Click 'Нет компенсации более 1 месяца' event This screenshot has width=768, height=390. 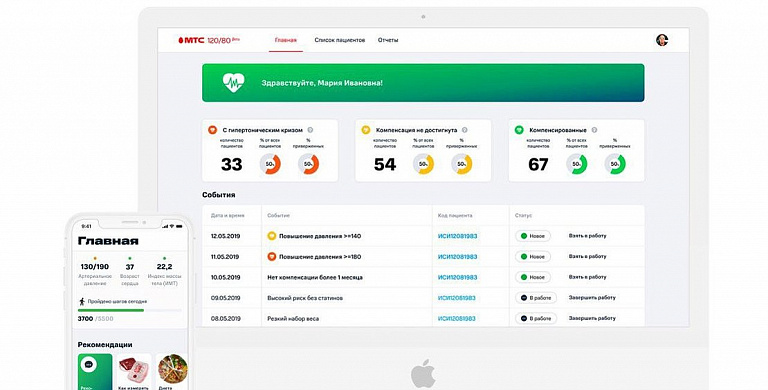[x=315, y=277]
